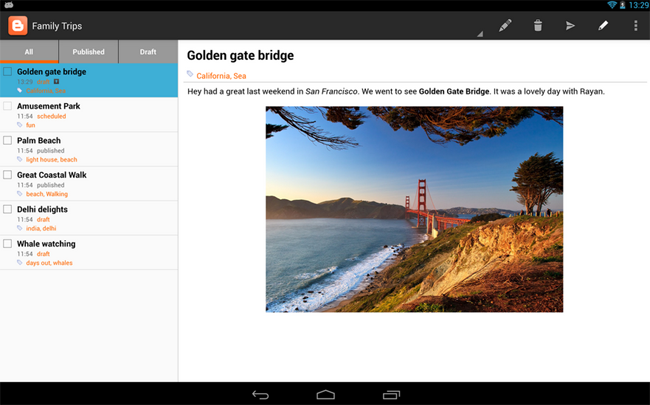This screenshot has height=405, width=650.
Task: Select Golden gate bridge title in post list
Action: (x=51, y=72)
